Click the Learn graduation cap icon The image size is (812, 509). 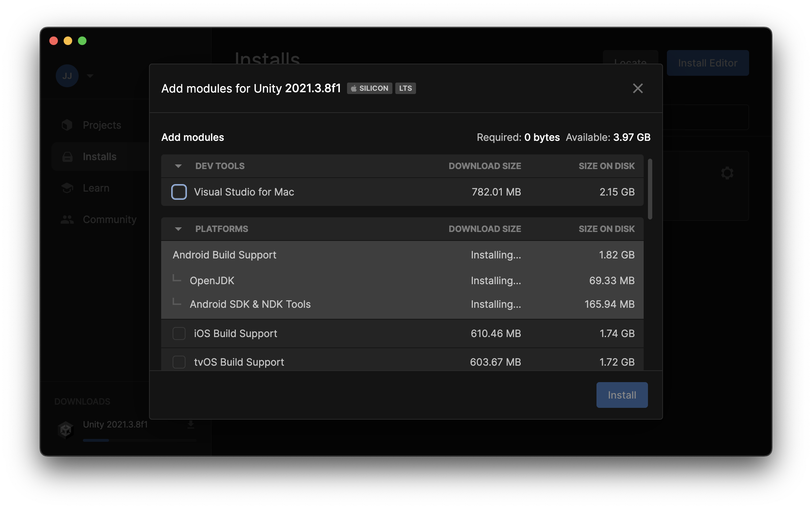[67, 188]
